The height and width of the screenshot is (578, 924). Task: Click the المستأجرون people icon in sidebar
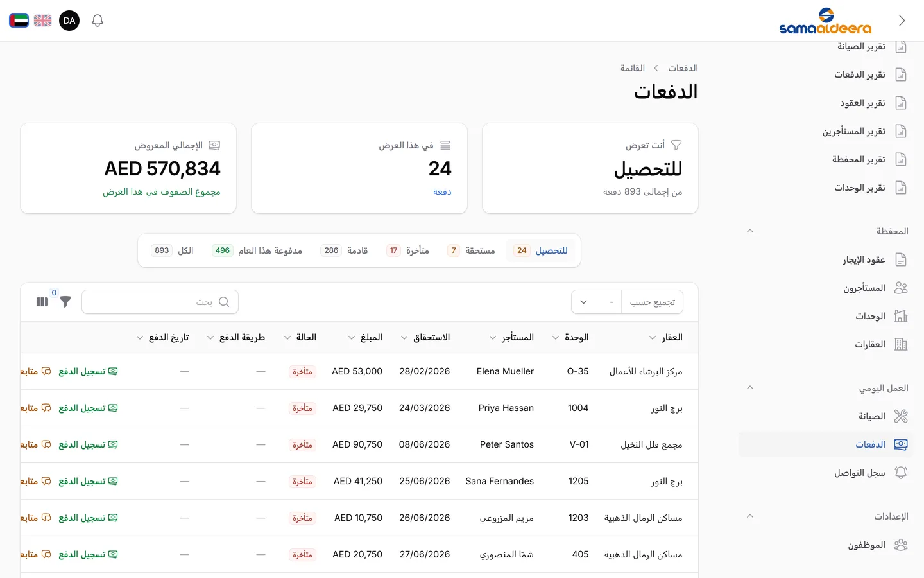901,288
